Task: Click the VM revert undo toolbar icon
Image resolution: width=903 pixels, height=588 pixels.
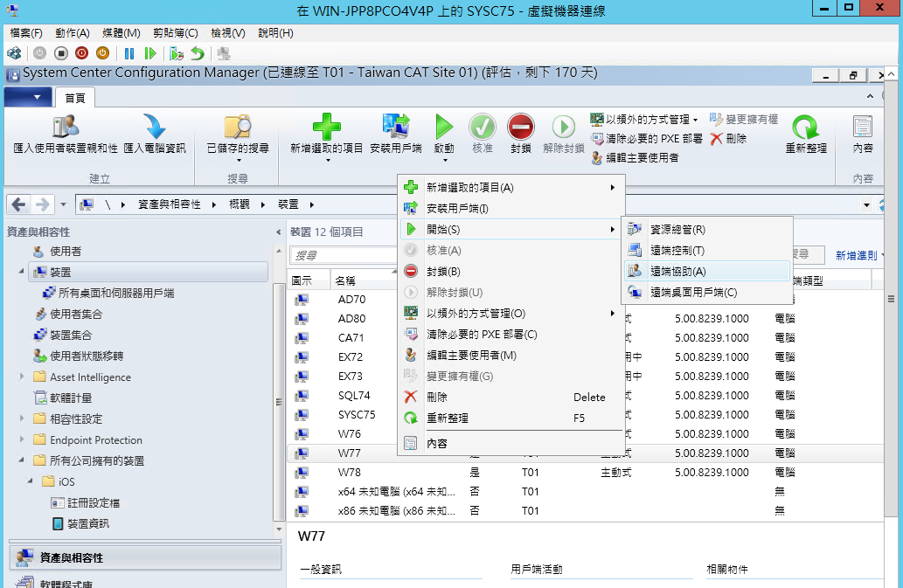Action: 198,53
